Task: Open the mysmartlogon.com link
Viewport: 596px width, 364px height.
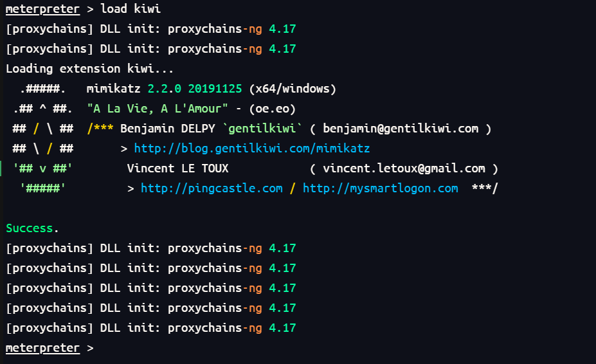Action: (380, 188)
